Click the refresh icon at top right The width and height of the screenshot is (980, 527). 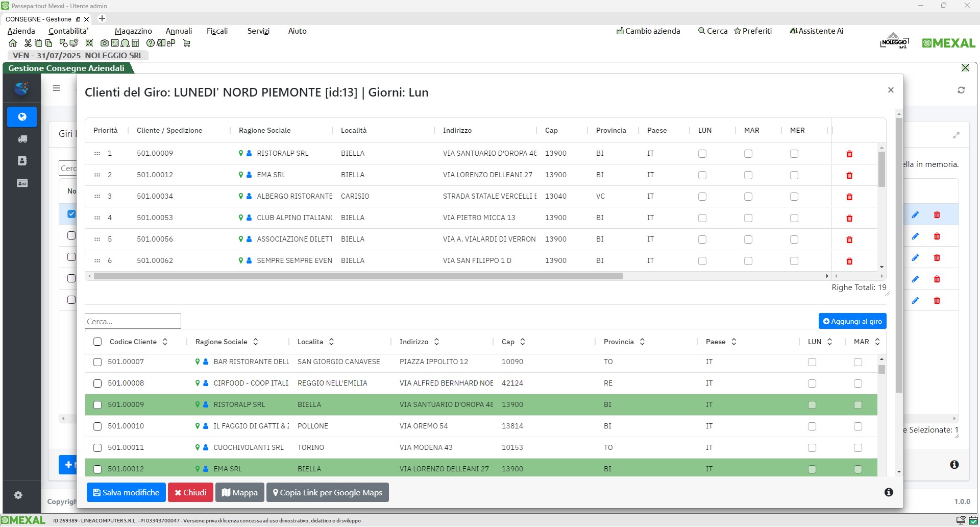click(x=961, y=90)
